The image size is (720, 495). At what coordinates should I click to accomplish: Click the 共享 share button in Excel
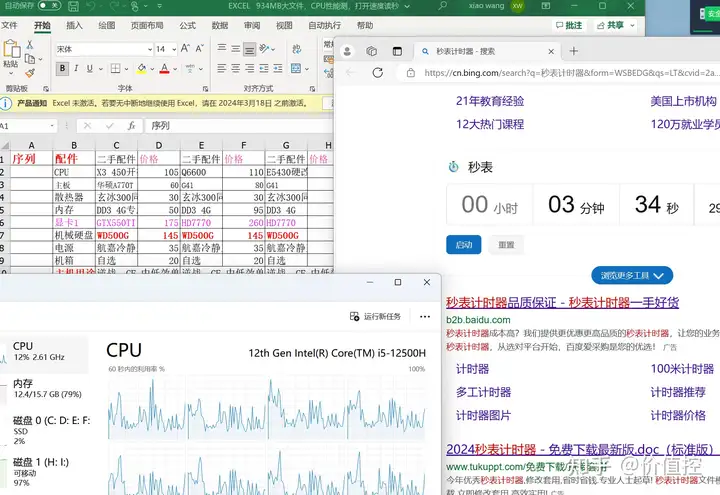614,25
